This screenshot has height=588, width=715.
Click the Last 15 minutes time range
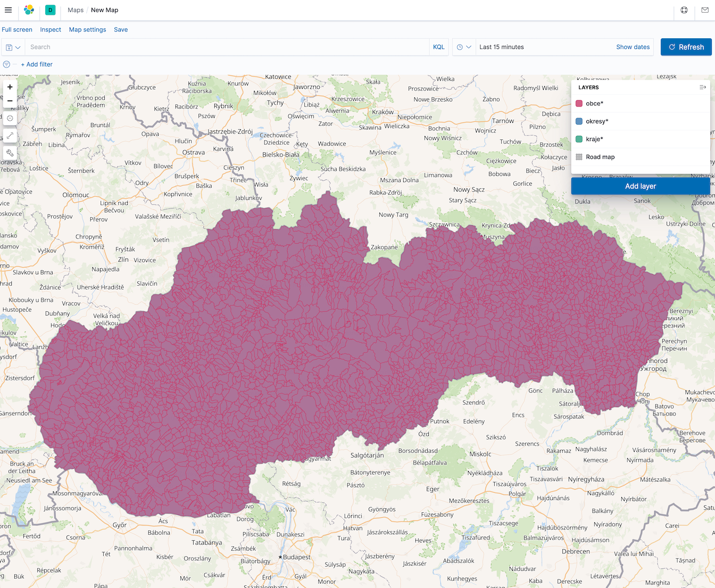tap(502, 47)
